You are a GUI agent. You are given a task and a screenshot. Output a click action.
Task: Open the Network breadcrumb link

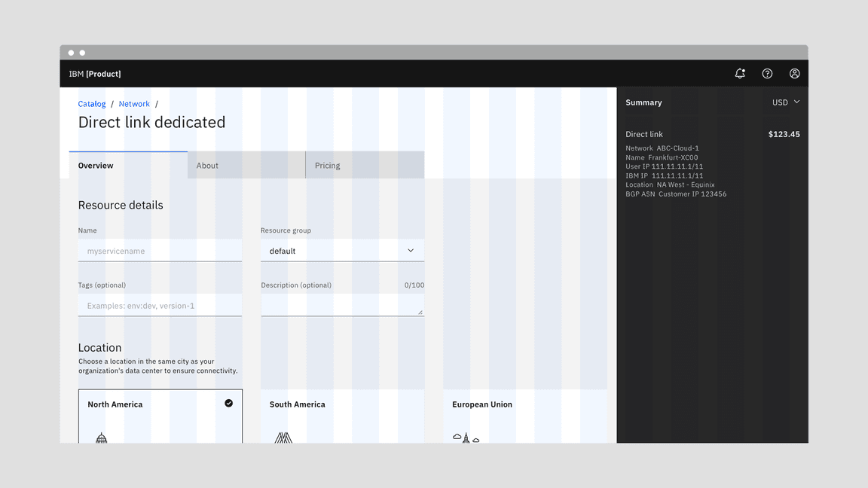134,104
